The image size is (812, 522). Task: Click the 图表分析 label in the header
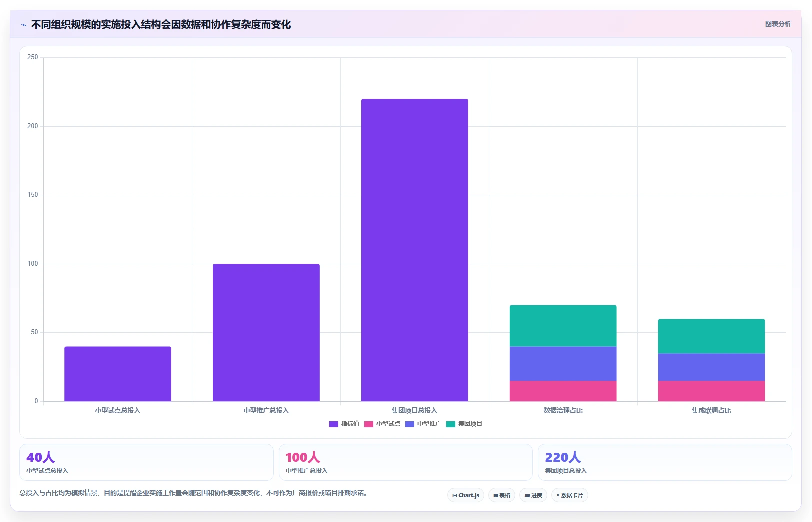778,24
